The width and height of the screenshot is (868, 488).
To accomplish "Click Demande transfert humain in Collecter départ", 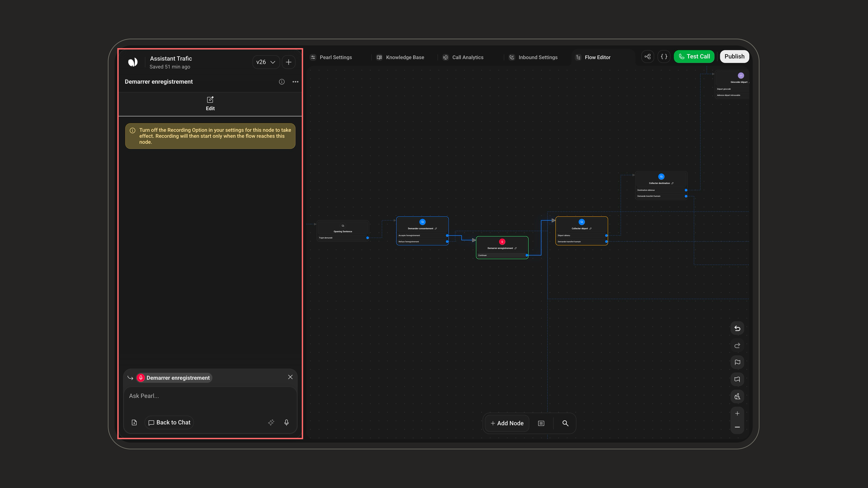I will (x=582, y=241).
